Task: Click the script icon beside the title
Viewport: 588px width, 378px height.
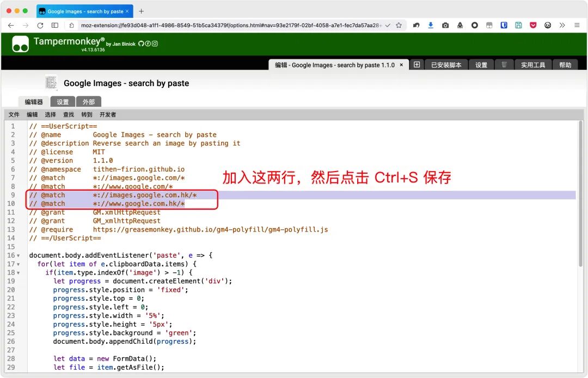Action: click(x=51, y=83)
